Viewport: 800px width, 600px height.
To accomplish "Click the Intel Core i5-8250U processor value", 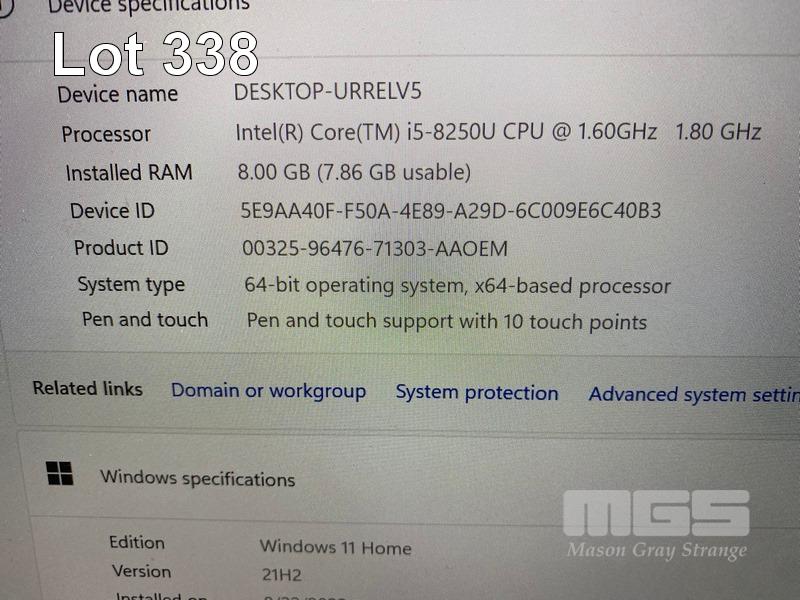I will [498, 132].
